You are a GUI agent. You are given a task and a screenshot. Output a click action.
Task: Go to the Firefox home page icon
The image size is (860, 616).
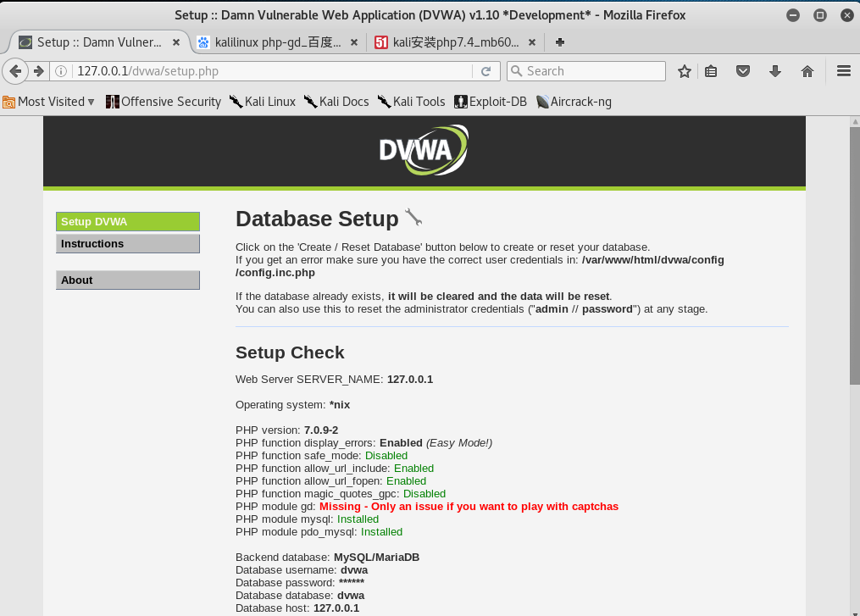click(807, 71)
